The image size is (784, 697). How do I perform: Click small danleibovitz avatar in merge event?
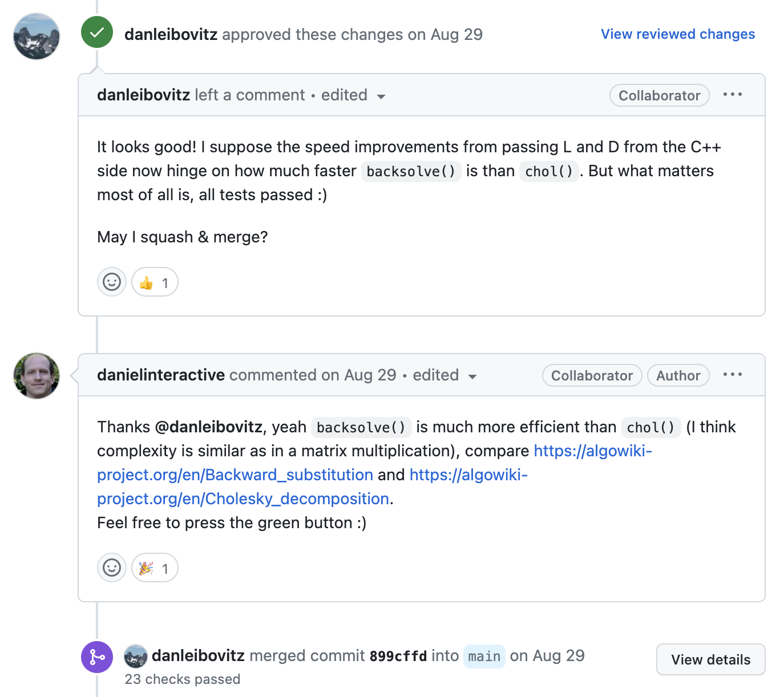[136, 657]
